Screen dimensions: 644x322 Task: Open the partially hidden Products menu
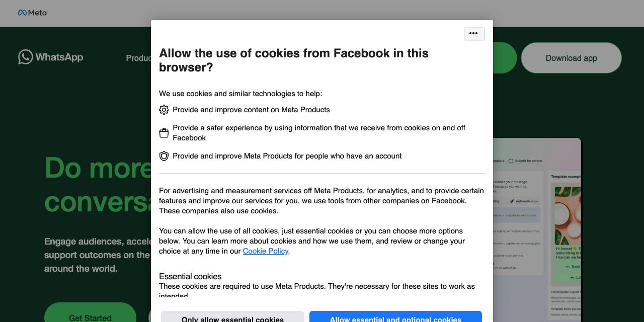[138, 58]
